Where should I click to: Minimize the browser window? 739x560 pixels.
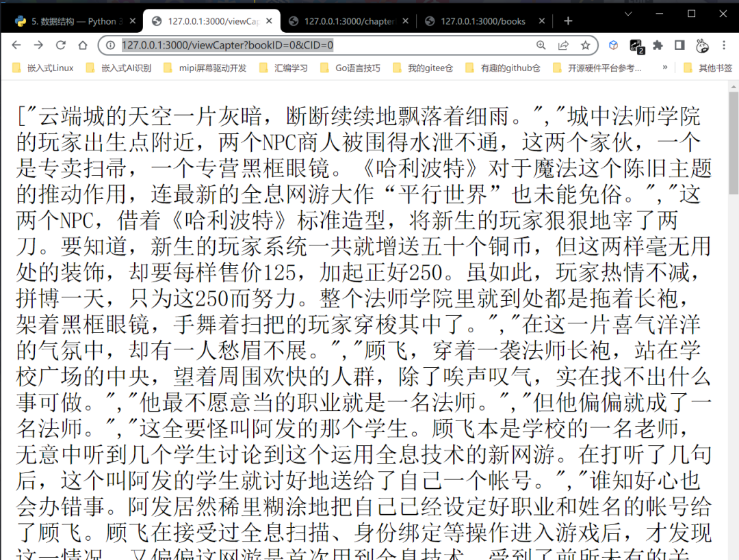tap(660, 14)
